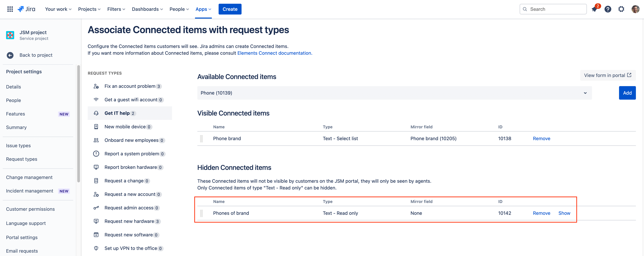The width and height of the screenshot is (644, 256).
Task: Click the key icon for Request admin access
Action: pos(96,208)
